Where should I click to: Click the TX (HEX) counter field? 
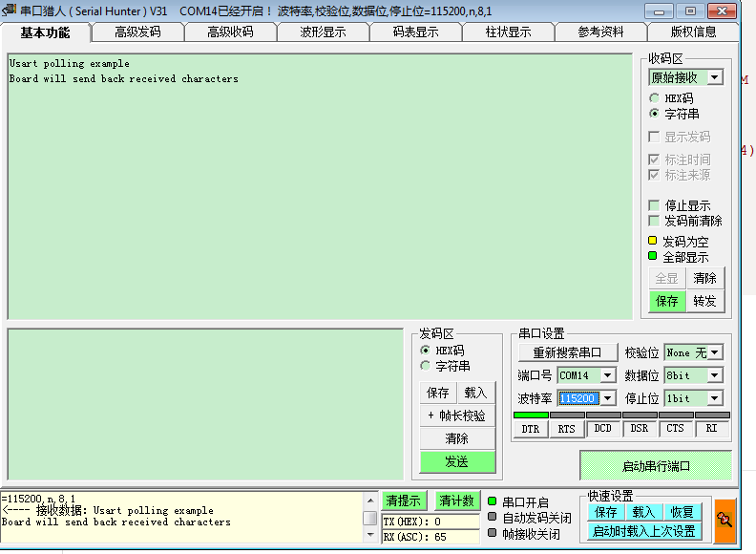(431, 522)
